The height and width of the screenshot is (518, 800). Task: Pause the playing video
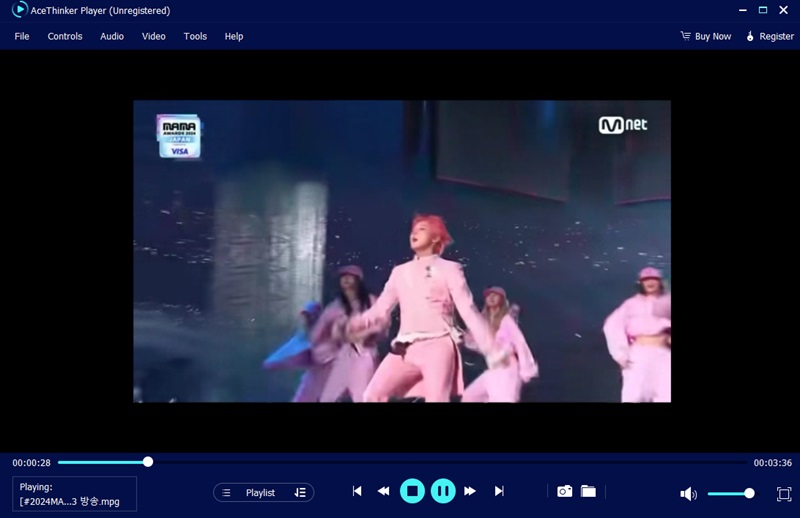443,491
